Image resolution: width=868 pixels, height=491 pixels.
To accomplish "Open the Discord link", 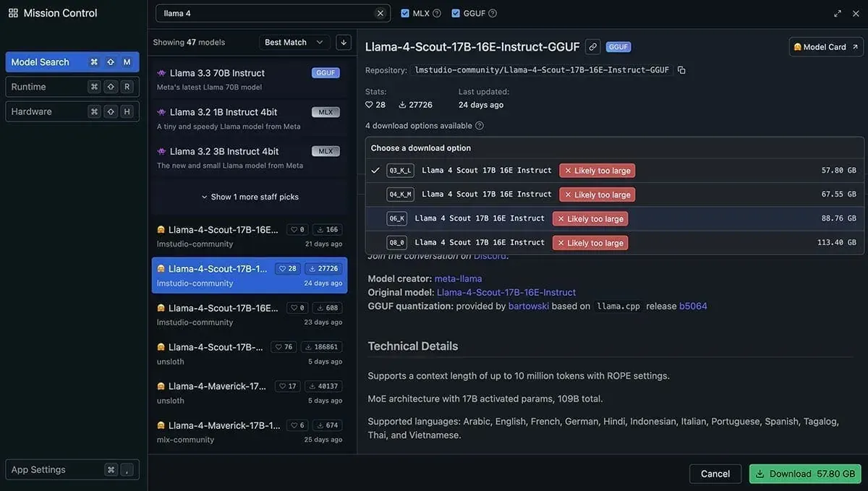I will [x=490, y=255].
